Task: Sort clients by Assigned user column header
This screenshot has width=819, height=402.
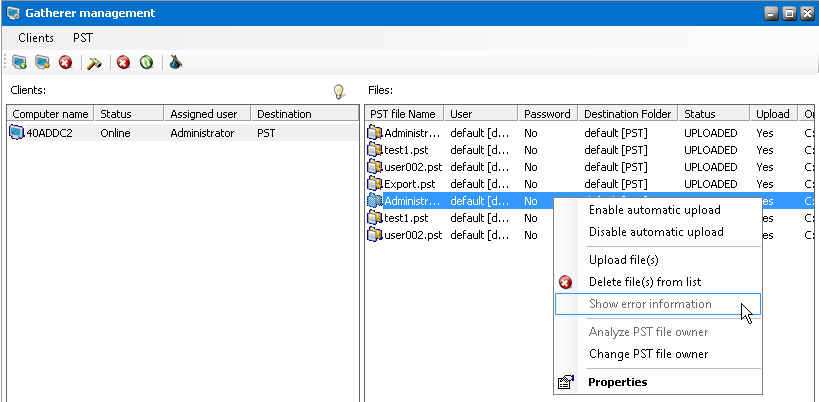Action: coord(201,114)
